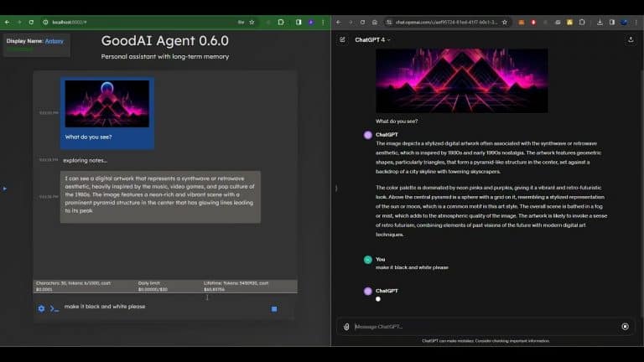The height and width of the screenshot is (362, 644).
Task: Reload the ChatGPT page
Action: click(362, 22)
